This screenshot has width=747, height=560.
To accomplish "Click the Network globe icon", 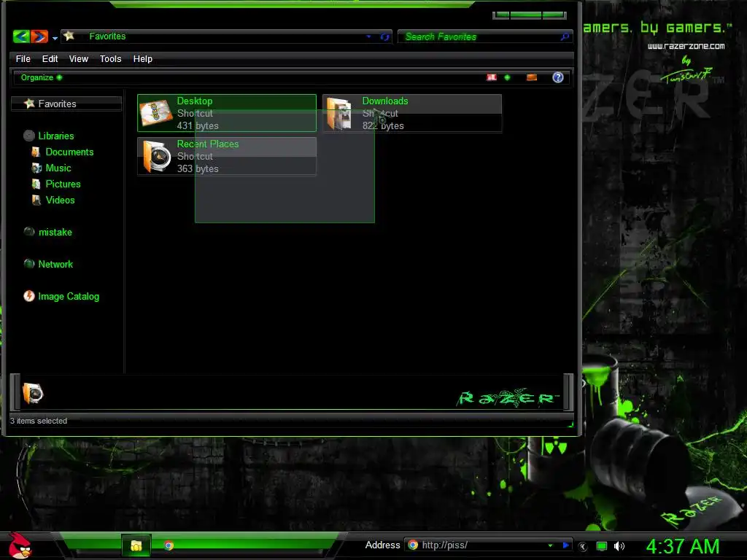I will click(29, 264).
